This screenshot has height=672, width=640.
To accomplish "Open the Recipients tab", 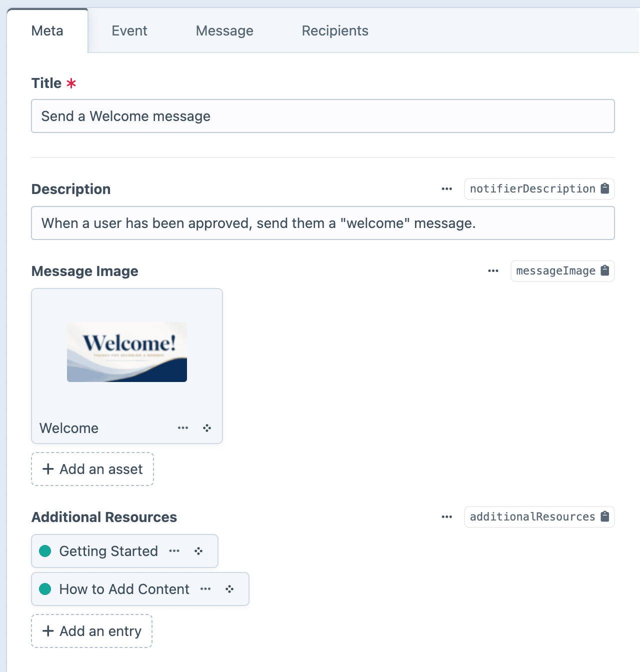I will coord(335,30).
